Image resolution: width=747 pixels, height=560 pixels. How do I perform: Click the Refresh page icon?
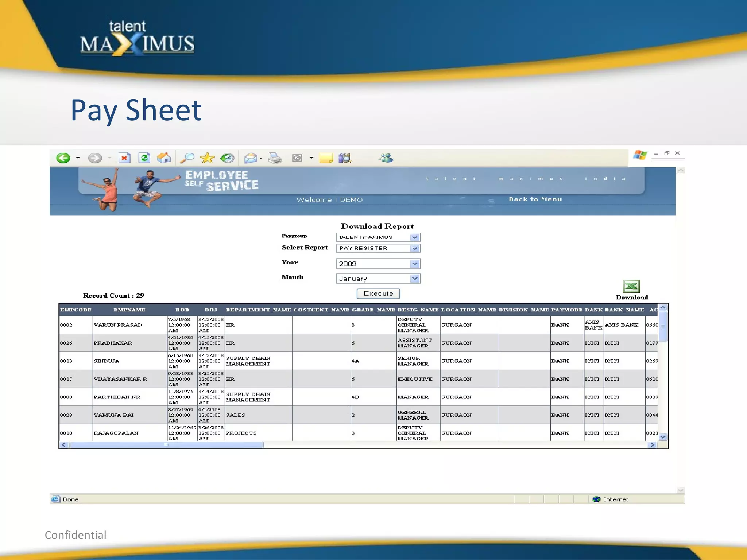click(x=144, y=158)
